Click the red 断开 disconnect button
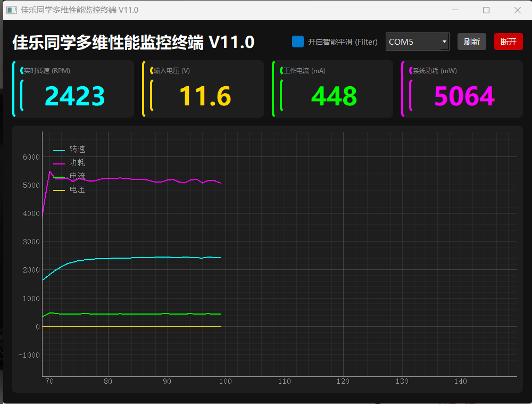The image size is (532, 404). (508, 42)
